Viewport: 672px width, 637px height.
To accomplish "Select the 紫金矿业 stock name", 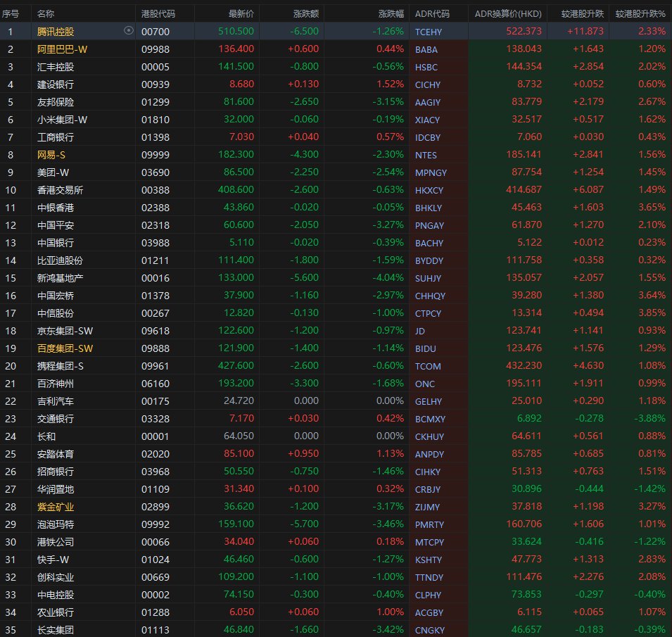I will click(56, 506).
